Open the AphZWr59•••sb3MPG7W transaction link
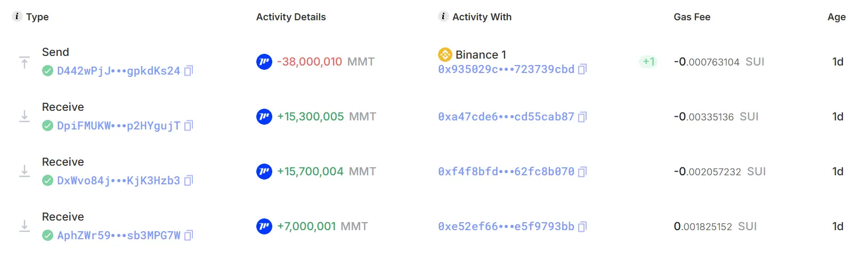 (118, 235)
